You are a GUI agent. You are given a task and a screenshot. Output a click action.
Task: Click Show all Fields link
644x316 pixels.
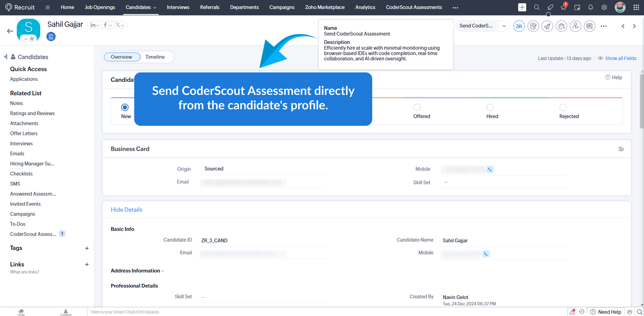point(620,58)
